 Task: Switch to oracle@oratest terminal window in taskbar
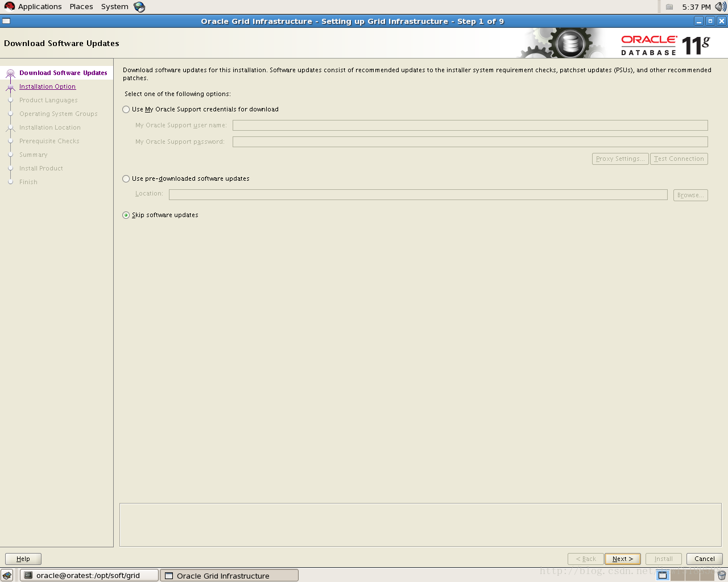coord(89,576)
